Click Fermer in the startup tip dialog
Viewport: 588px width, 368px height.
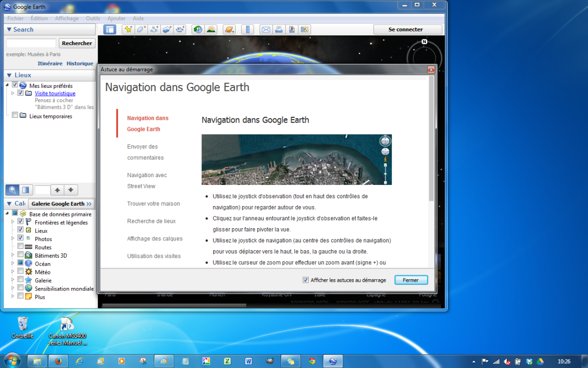tap(411, 280)
